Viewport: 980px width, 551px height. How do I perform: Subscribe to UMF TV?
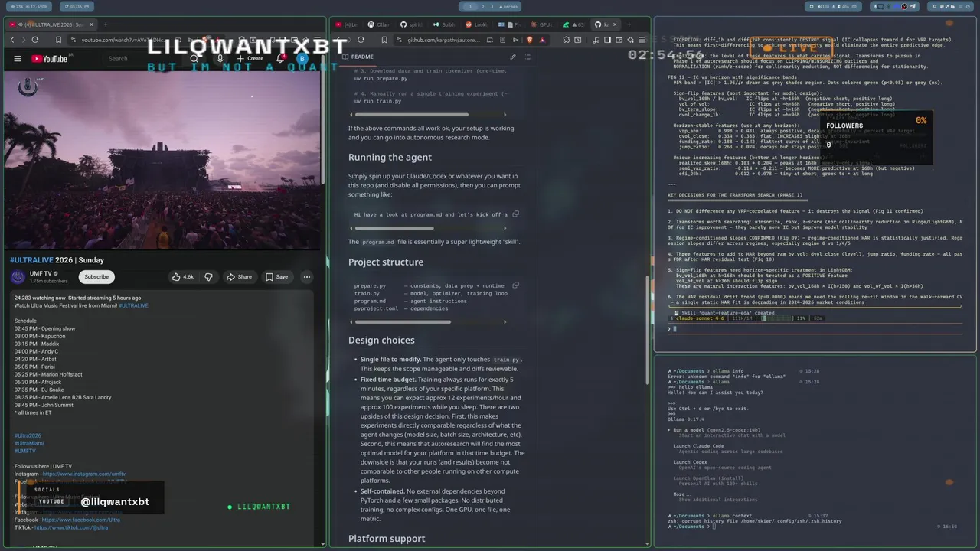pyautogui.click(x=96, y=276)
